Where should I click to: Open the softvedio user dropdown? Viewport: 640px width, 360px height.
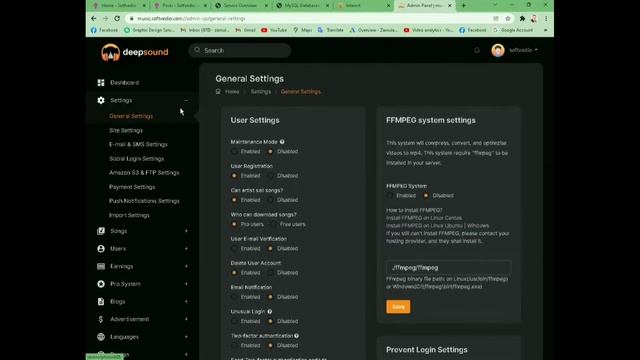(x=523, y=50)
